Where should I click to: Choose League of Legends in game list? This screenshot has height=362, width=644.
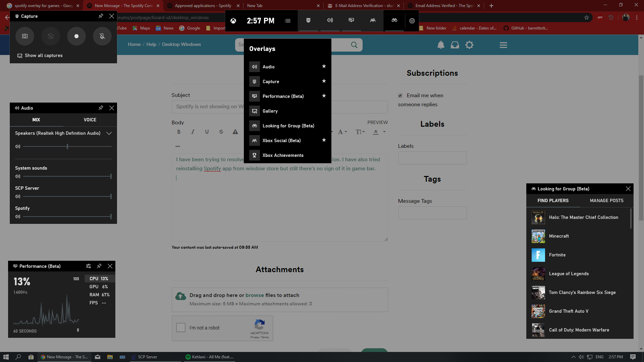pos(579,274)
